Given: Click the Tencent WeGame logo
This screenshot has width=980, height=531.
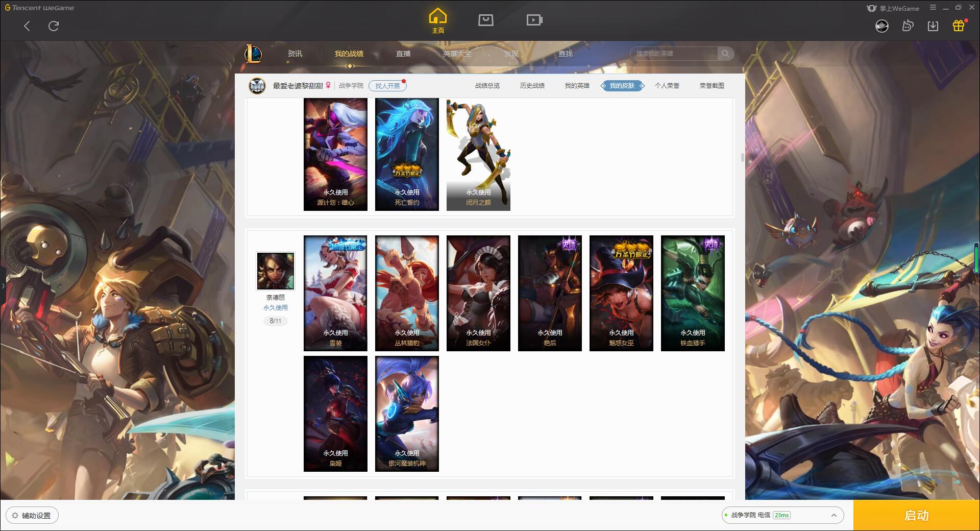Looking at the screenshot, I should 39,8.
